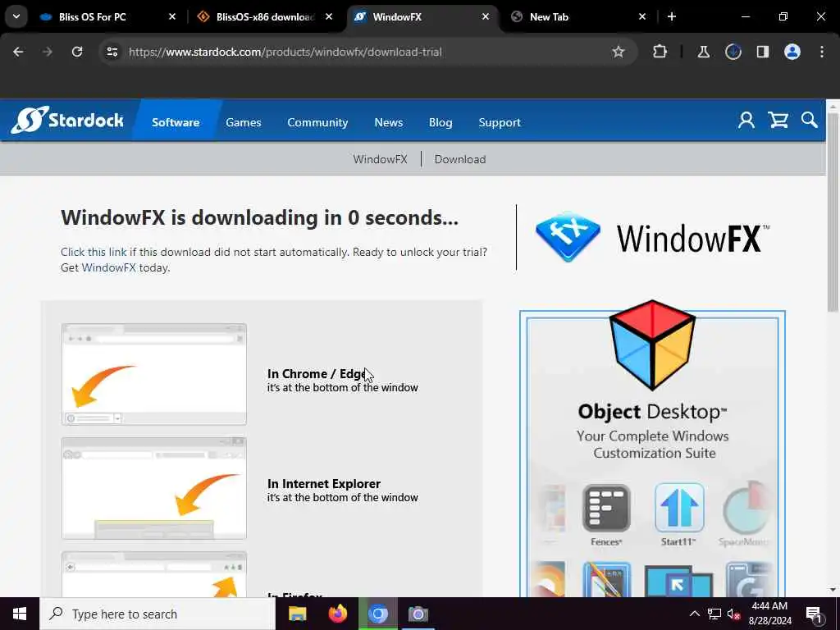Click the Chrome / Edge download illustration
This screenshot has height=630, width=840.
click(154, 374)
